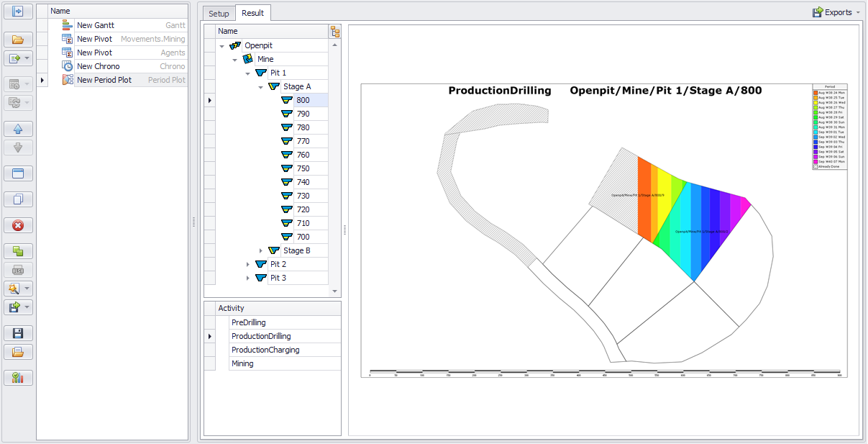Select bench 750 in the tree
The width and height of the screenshot is (868, 444).
pyautogui.click(x=303, y=168)
